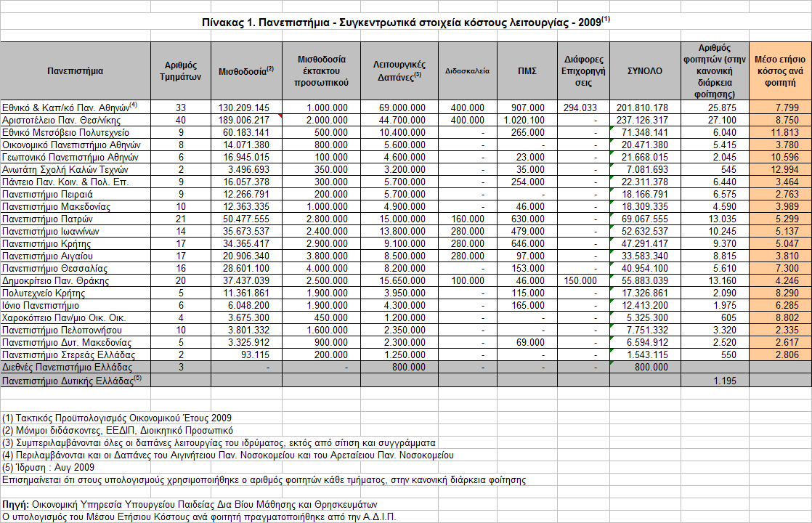The height and width of the screenshot is (523, 812).
Task: Select cell 'Πανεπιστήμιο Θεσσαλίας'
Action: coord(75,269)
